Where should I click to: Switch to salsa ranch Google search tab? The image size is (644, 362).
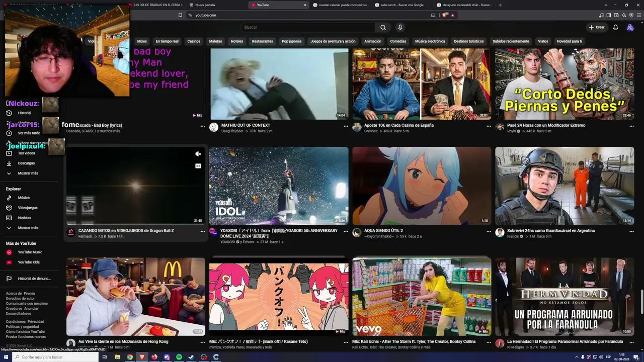click(x=403, y=5)
